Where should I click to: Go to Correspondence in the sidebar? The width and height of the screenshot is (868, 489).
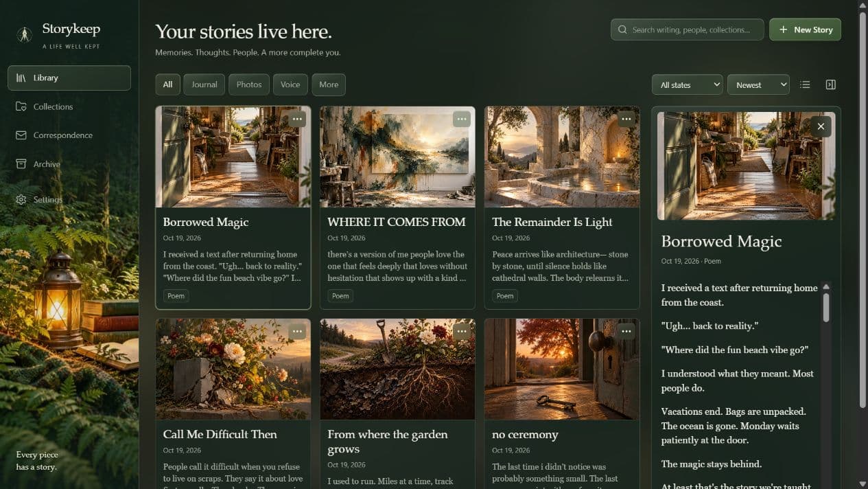click(x=69, y=135)
